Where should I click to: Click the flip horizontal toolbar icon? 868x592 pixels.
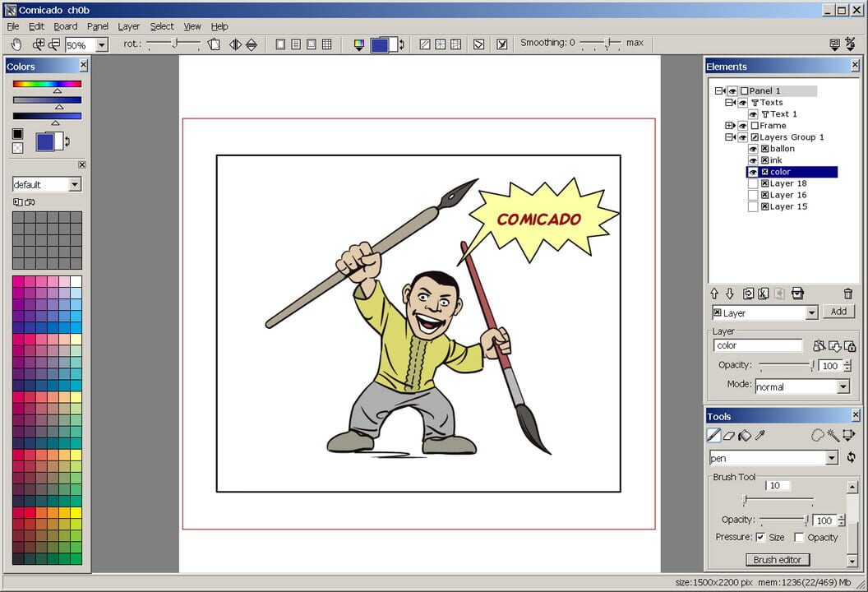(235, 44)
